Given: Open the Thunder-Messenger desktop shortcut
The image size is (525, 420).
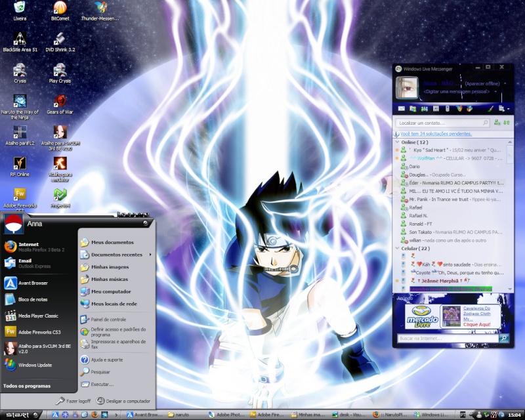Looking at the screenshot, I should pyautogui.click(x=100, y=10).
